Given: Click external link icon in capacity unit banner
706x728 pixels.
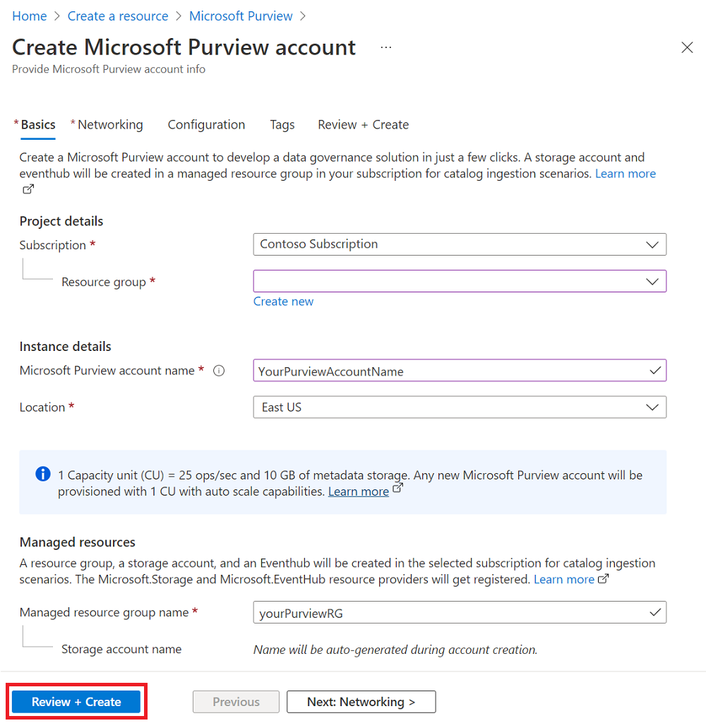Looking at the screenshot, I should point(397,488).
